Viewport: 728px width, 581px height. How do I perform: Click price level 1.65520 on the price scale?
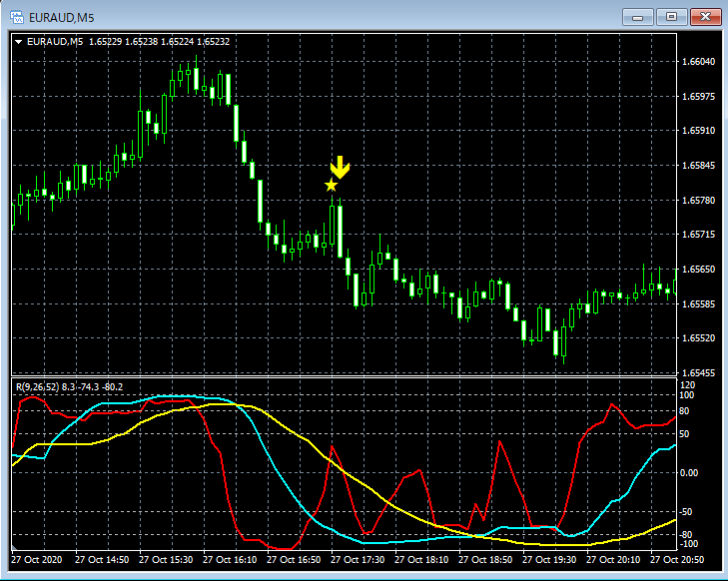click(x=698, y=338)
